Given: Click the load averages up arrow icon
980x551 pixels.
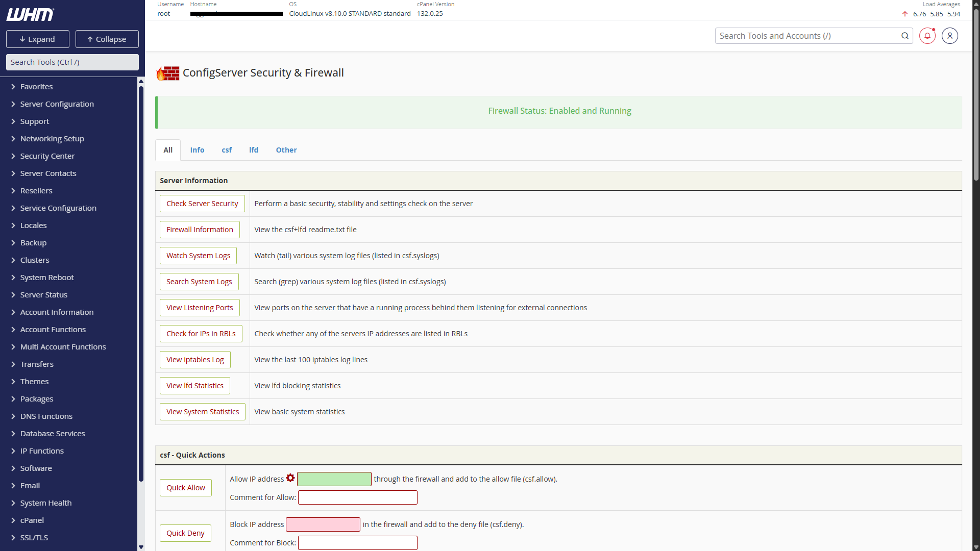Looking at the screenshot, I should click(x=904, y=14).
